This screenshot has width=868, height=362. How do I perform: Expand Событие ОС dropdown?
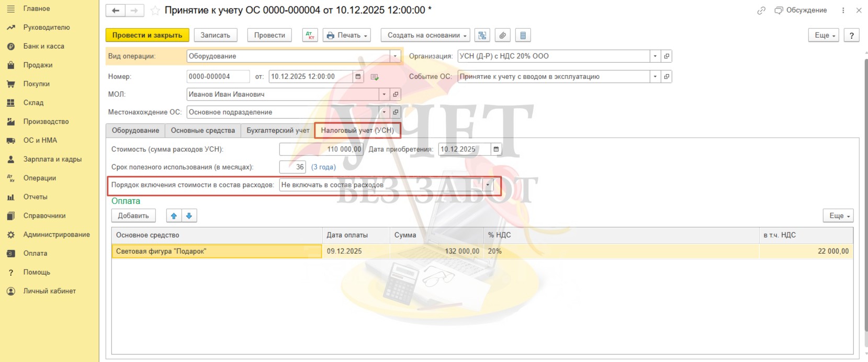tap(655, 76)
